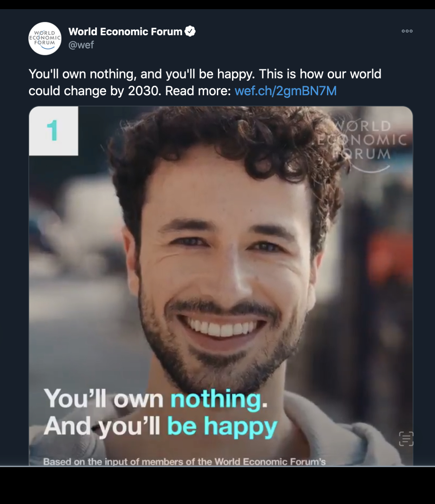Screen dimensions: 435x504
Task: Open the wef.ch/2gmBN7M link
Action: pos(286,91)
